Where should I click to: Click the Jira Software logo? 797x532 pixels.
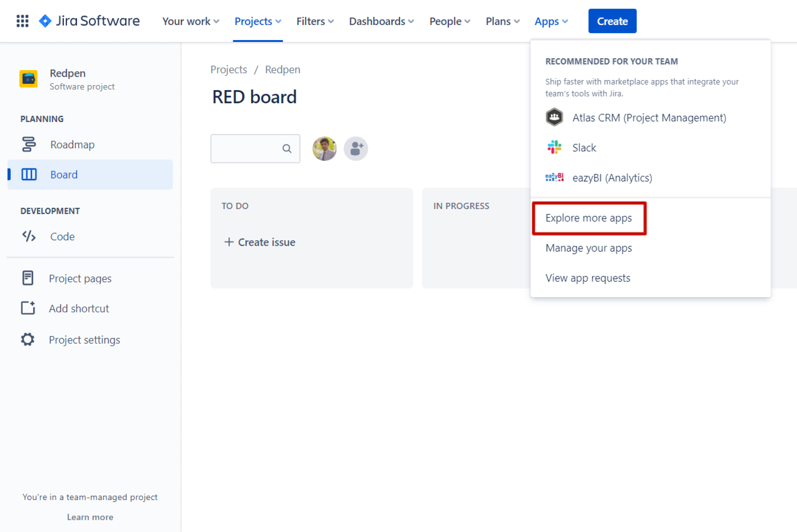point(89,21)
